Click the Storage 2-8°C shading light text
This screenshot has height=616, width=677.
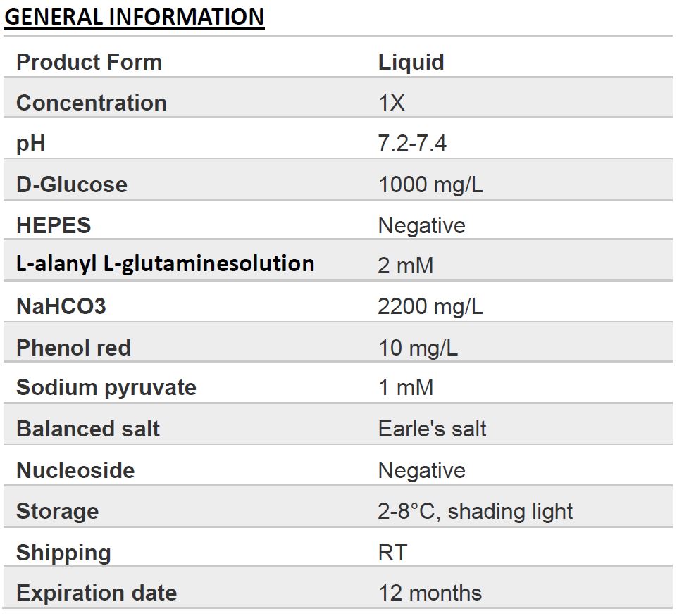click(476, 512)
